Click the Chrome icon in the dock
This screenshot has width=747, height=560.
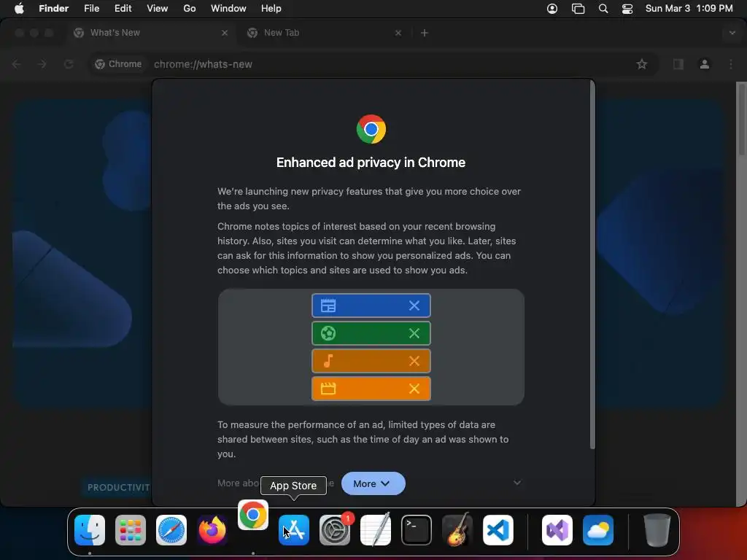pos(253,515)
